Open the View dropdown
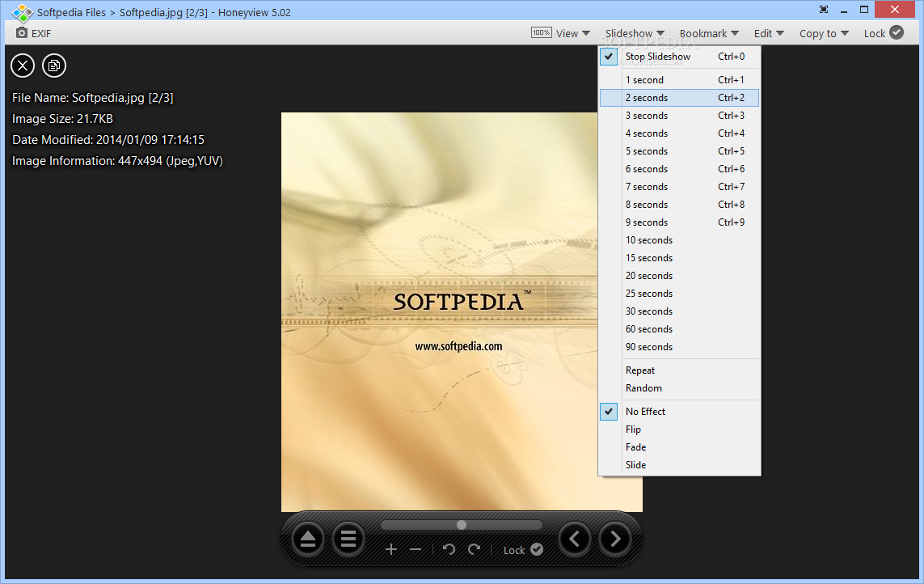This screenshot has width=924, height=584. pyautogui.click(x=573, y=34)
